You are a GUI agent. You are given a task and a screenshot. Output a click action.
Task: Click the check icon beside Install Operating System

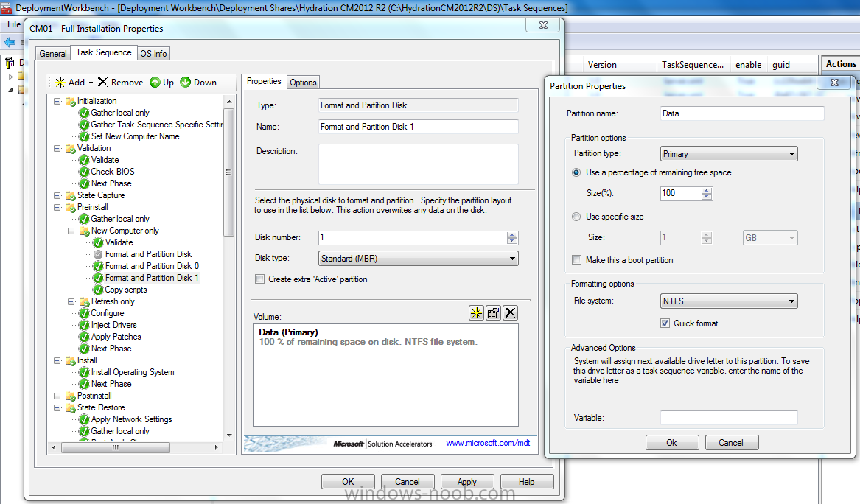coord(85,372)
